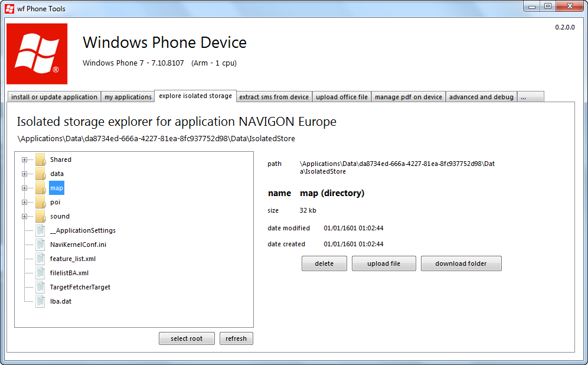Expand the sound folder node
This screenshot has width=588, height=365.
(x=24, y=216)
